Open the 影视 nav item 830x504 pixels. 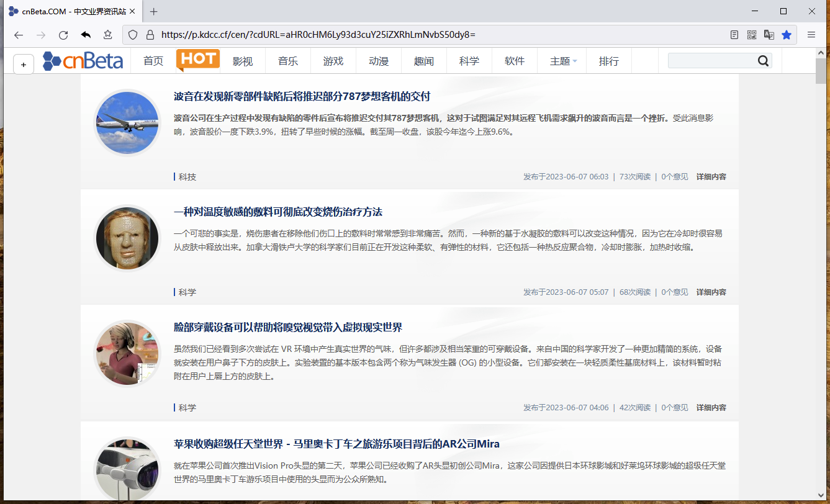[243, 61]
